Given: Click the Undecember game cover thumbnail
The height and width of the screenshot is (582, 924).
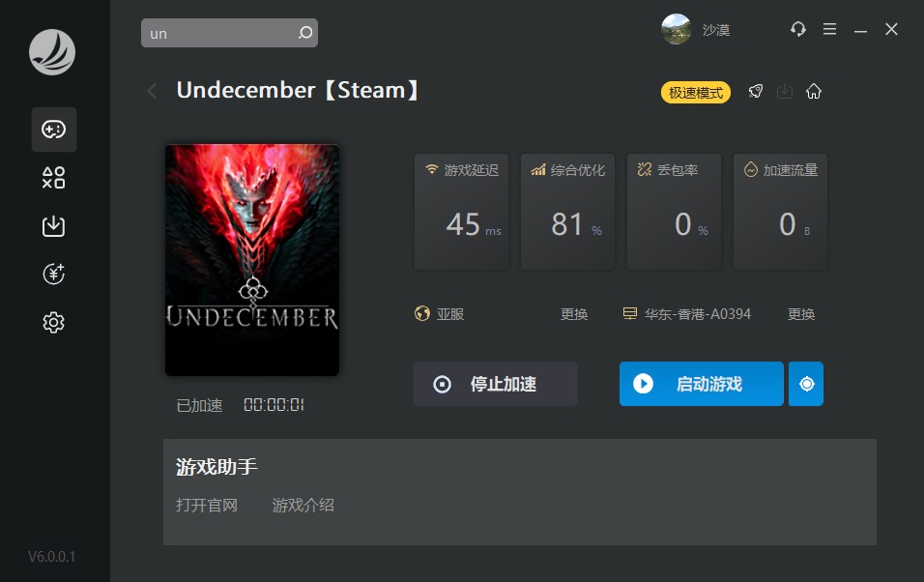Looking at the screenshot, I should coord(252,260).
